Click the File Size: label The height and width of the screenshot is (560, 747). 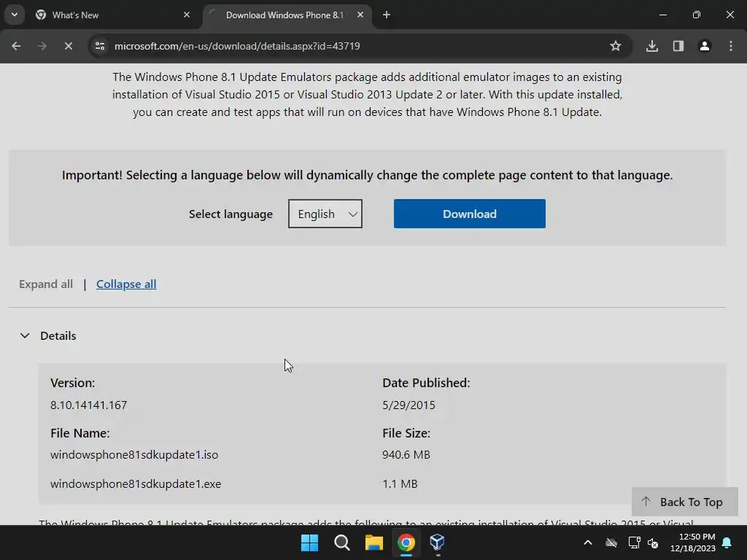(x=406, y=433)
